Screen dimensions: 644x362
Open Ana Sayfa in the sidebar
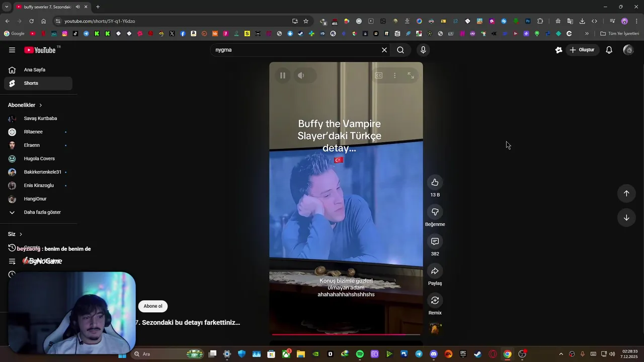38,70
